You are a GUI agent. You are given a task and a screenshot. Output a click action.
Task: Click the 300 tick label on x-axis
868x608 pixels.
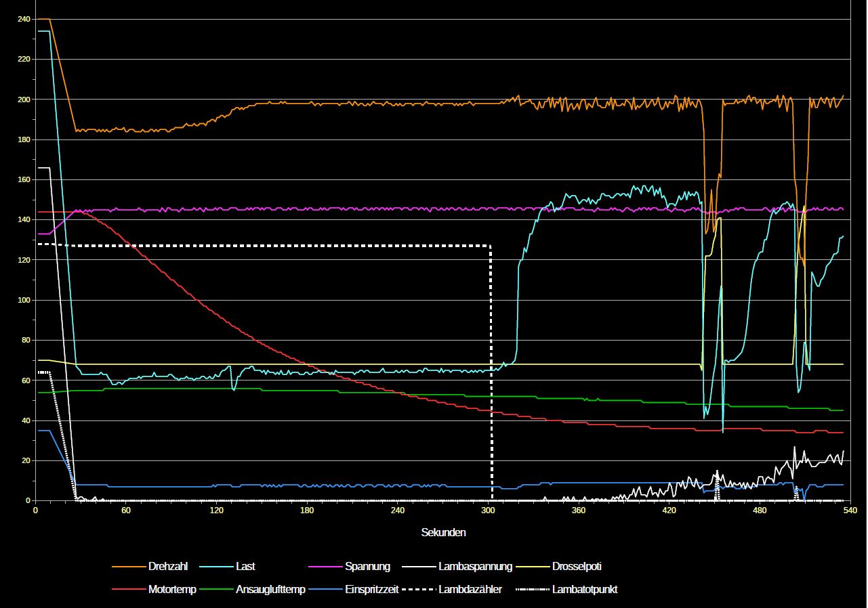point(488,511)
